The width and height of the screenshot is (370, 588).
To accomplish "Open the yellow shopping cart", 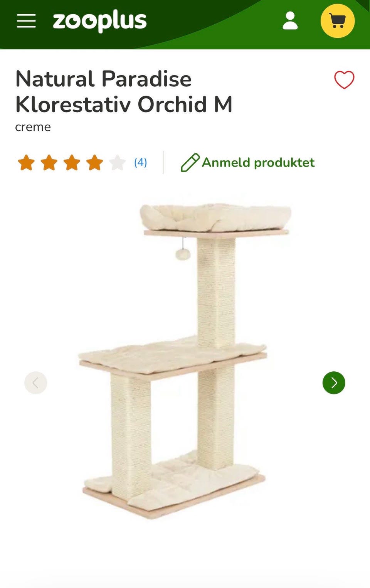I will [x=338, y=21].
